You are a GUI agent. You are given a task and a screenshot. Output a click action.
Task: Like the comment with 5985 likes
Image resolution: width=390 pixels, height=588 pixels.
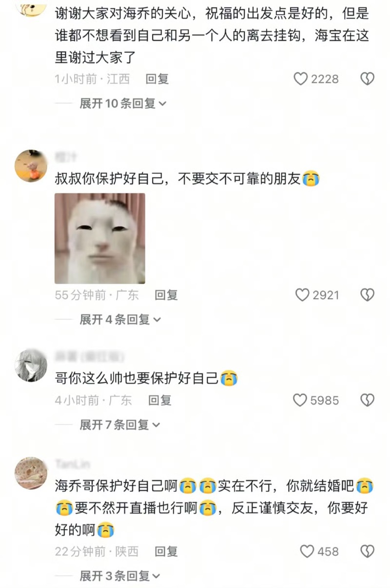point(300,400)
